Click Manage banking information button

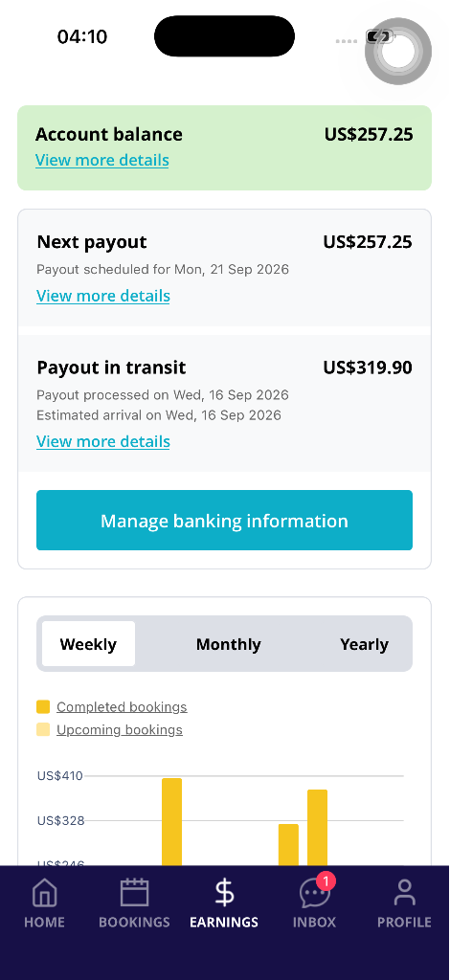click(224, 520)
